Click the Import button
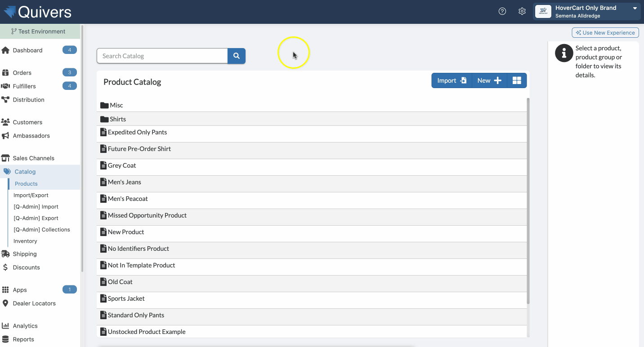Image resolution: width=644 pixels, height=347 pixels. (x=452, y=80)
